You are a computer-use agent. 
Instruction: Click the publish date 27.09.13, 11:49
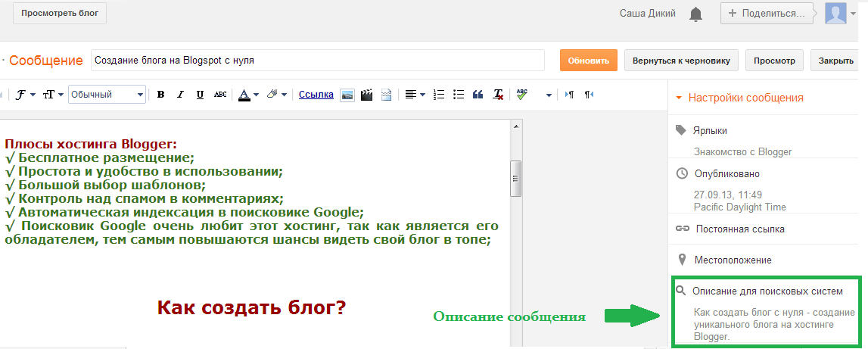tap(728, 195)
